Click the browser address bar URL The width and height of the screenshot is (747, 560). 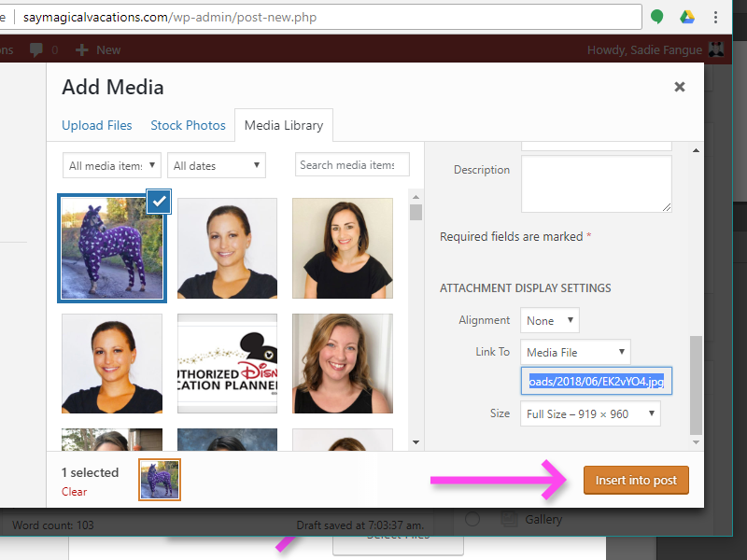tap(170, 18)
